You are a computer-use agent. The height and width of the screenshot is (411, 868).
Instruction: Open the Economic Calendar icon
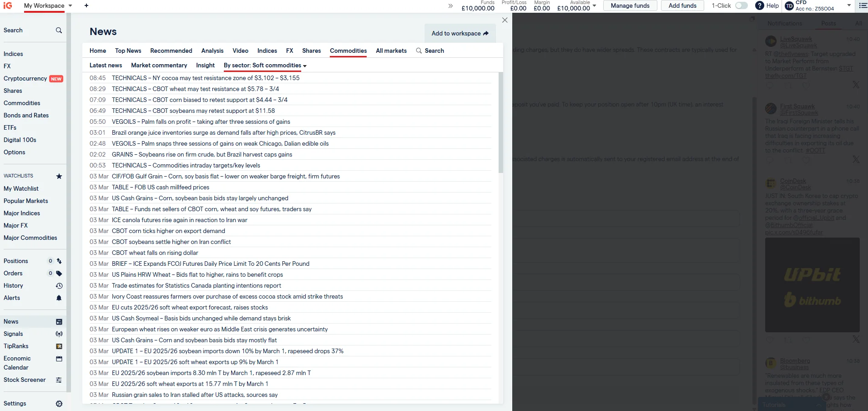click(59, 359)
